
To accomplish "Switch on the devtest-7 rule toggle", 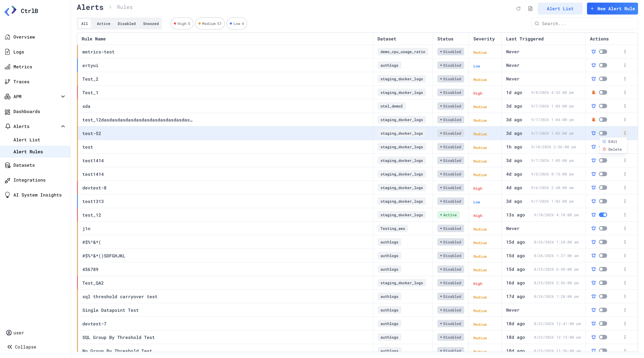I will coord(603,324).
